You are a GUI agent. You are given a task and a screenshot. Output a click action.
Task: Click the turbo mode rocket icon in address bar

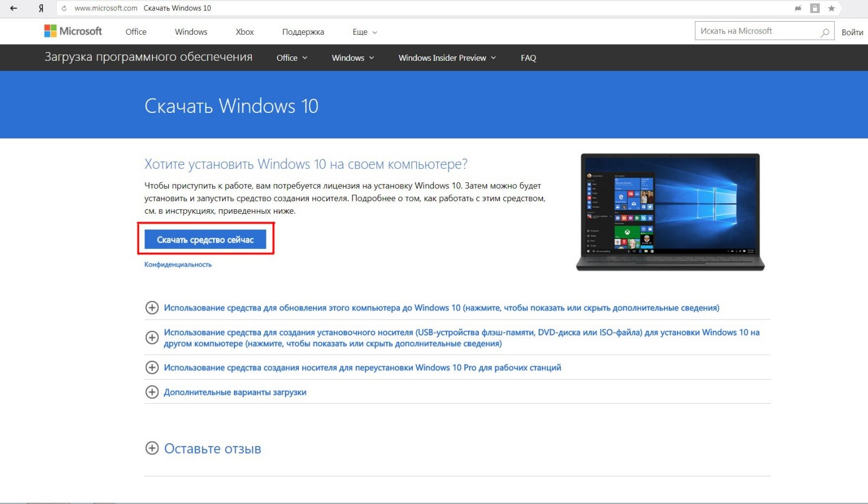pos(798,8)
